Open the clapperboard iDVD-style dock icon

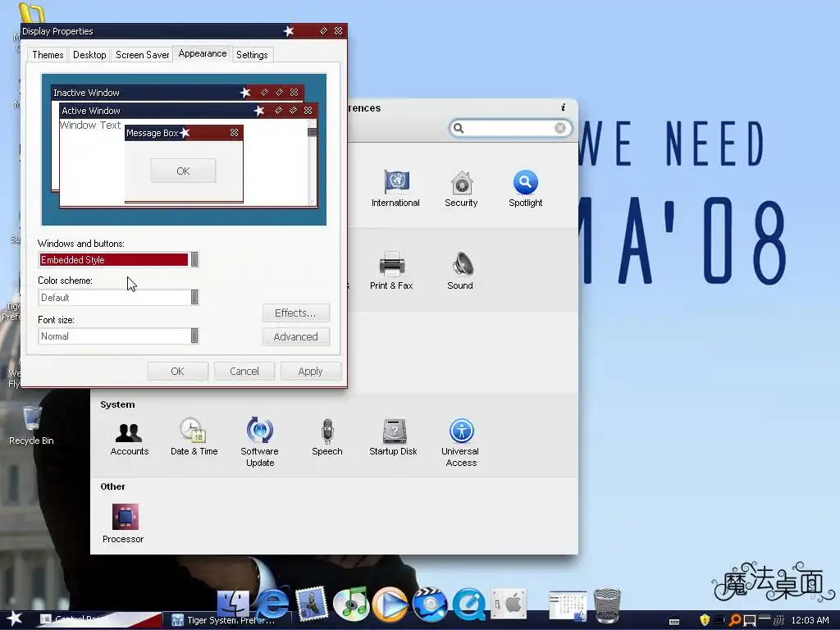point(429,604)
